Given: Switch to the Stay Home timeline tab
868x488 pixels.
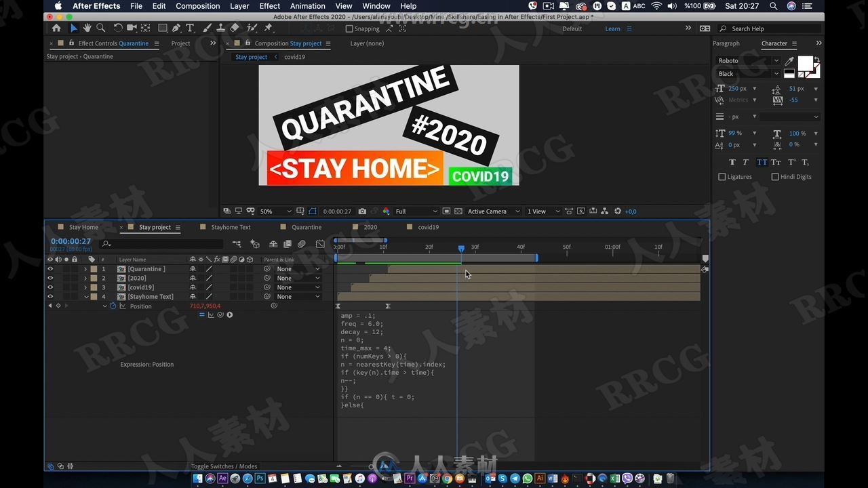Looking at the screenshot, I should [83, 227].
